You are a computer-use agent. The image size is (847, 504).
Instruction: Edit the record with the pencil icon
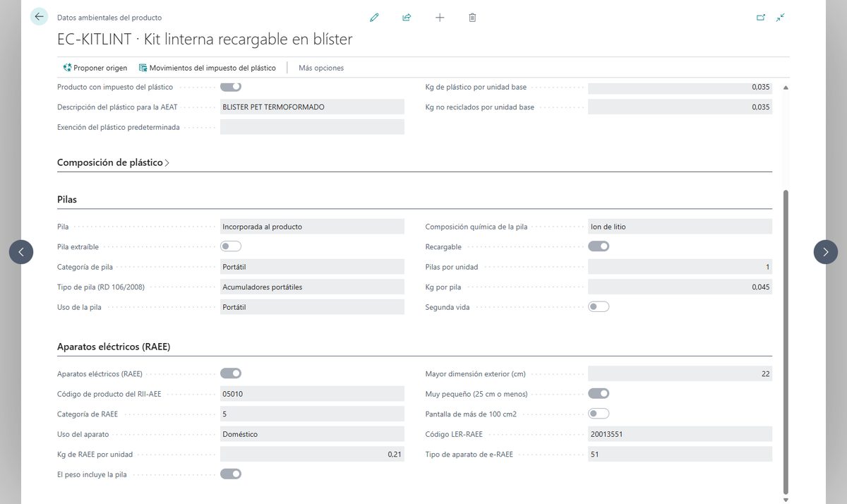click(374, 18)
